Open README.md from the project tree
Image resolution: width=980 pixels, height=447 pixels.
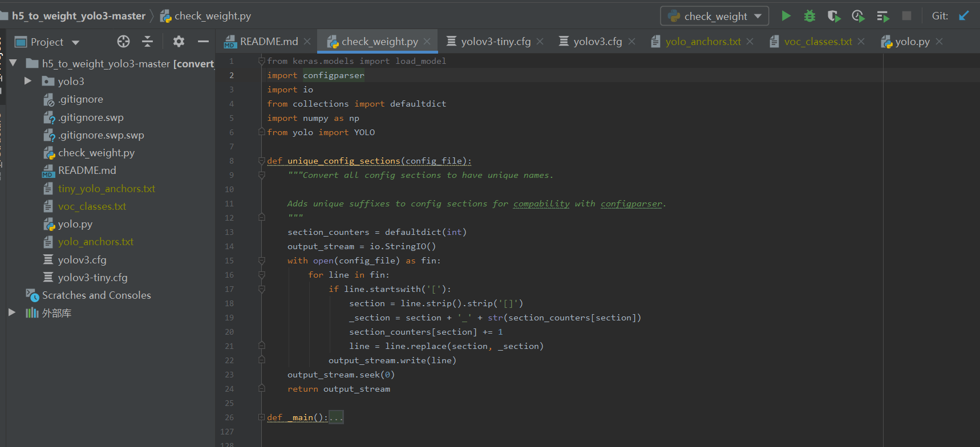pyautogui.click(x=87, y=170)
